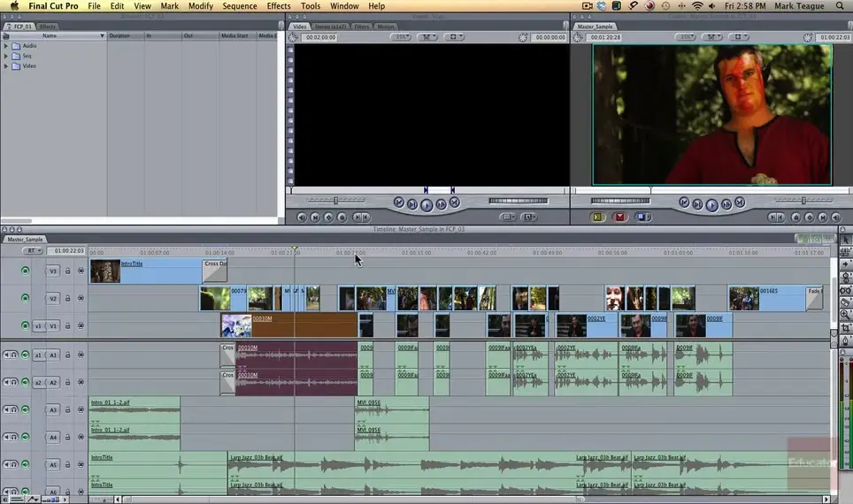Click Mark Clip button in the Viewer
This screenshot has height=504, width=853.
[x=315, y=217]
